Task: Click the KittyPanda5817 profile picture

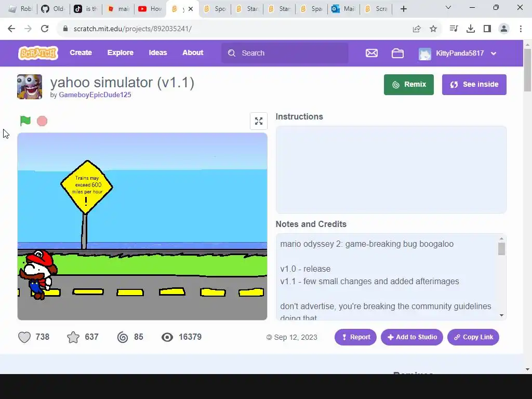Action: [x=425, y=54]
